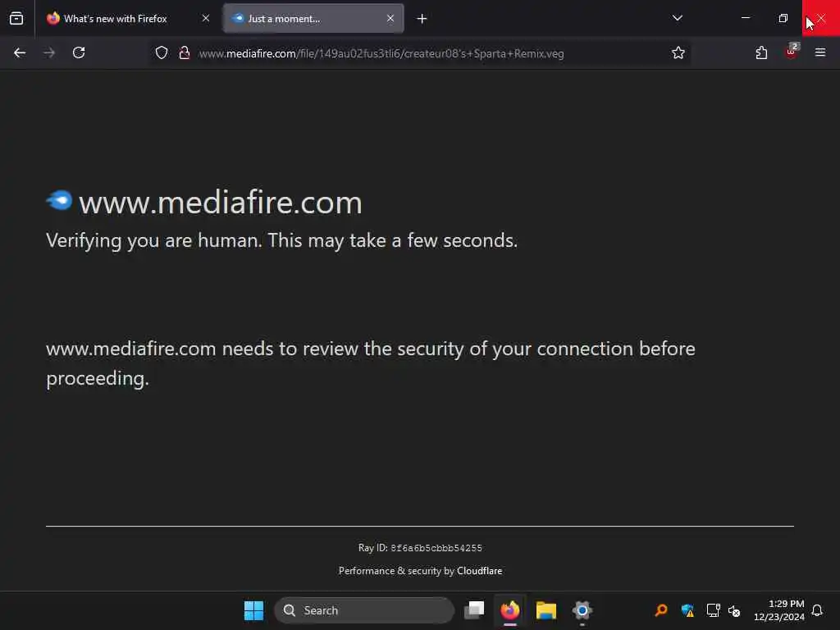Restore down the Firefox window
Image resolution: width=840 pixels, height=630 pixels.
tap(783, 18)
